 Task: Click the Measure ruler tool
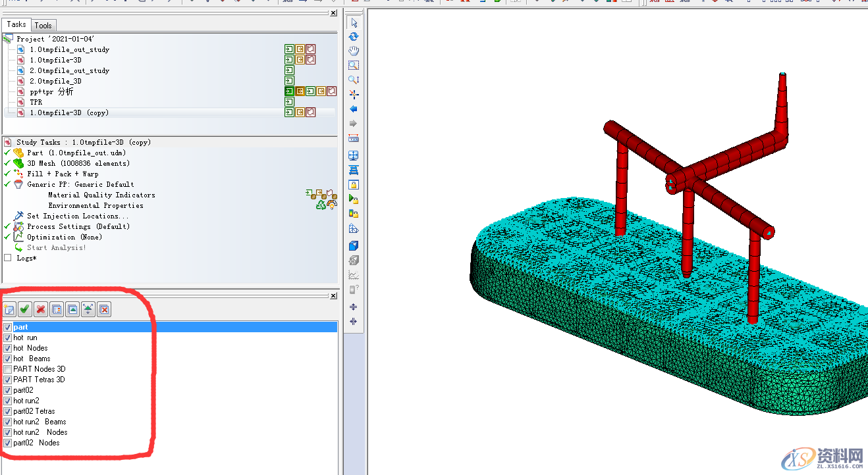click(354, 138)
